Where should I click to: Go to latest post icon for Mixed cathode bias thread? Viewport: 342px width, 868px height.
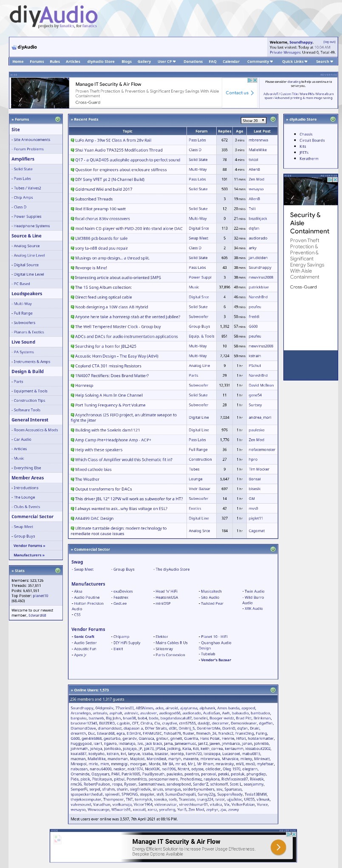(x=72, y=469)
